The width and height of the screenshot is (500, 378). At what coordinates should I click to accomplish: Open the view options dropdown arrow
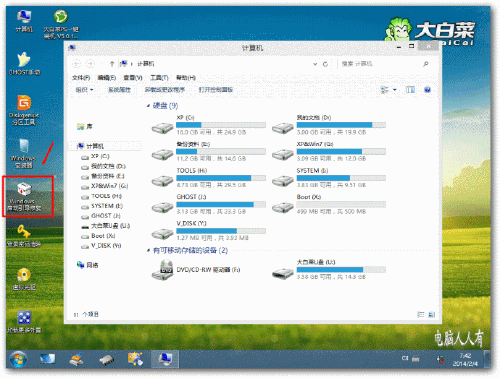click(395, 90)
